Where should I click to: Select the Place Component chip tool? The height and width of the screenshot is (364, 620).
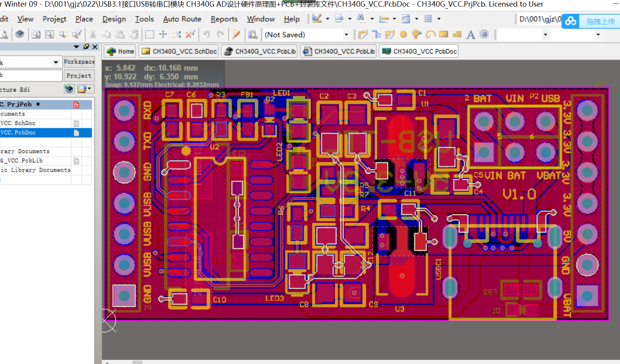pyautogui.click(x=484, y=34)
